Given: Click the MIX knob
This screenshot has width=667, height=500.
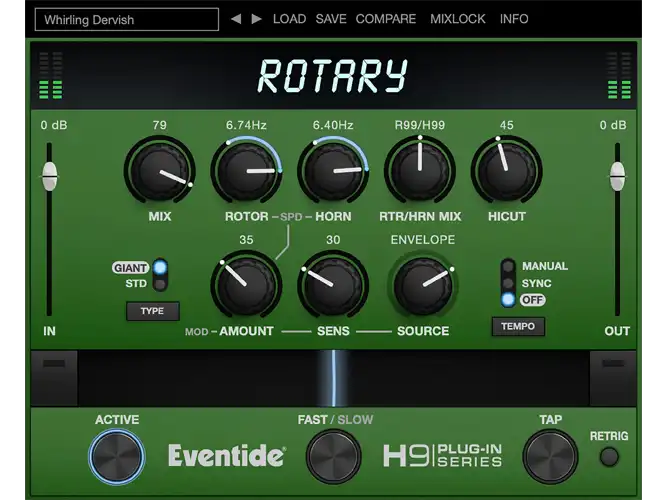Looking at the screenshot, I should coord(160,171).
